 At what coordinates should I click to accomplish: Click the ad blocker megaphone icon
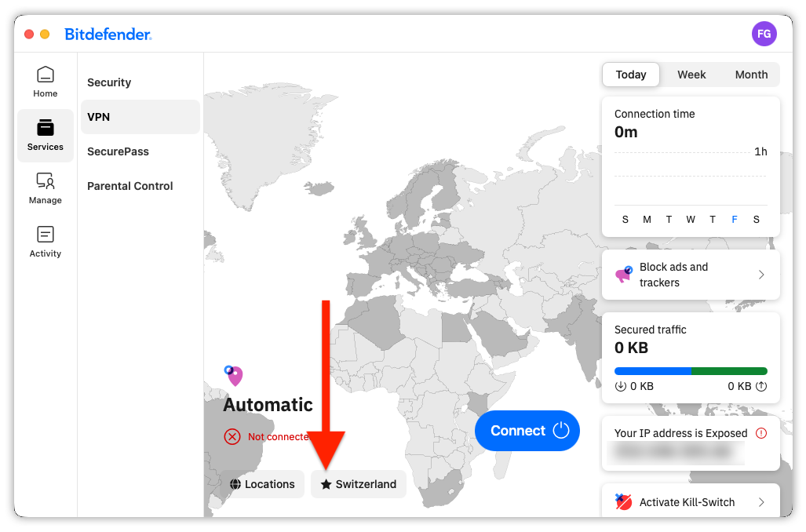[623, 275]
